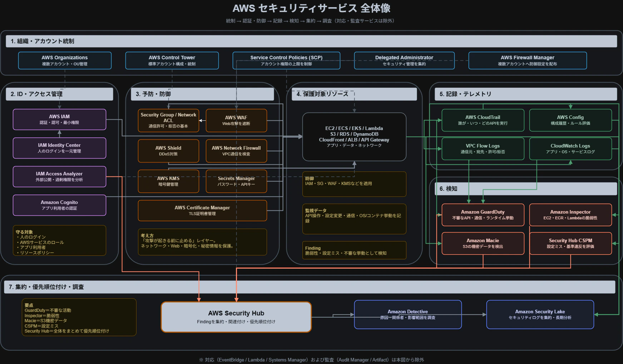This screenshot has width=623, height=364.
Task: Click the AWS Organizations box
Action: coord(65,61)
